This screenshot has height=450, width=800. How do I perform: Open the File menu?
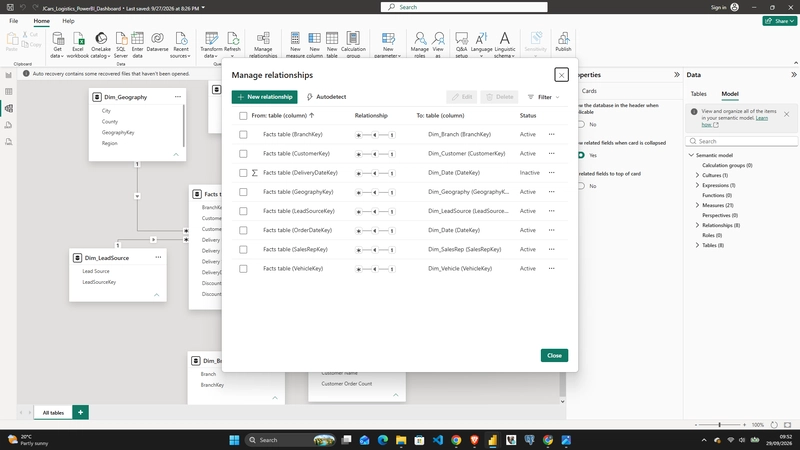point(14,21)
